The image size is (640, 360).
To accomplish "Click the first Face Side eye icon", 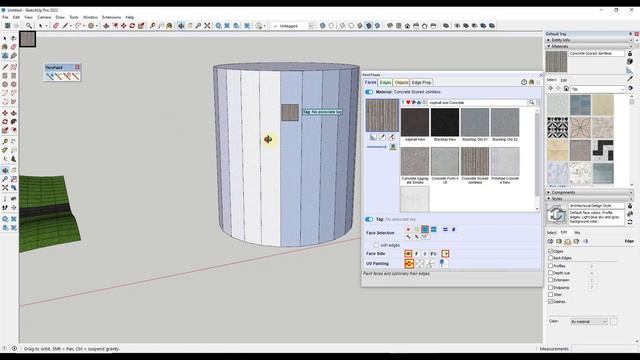I will (x=408, y=253).
